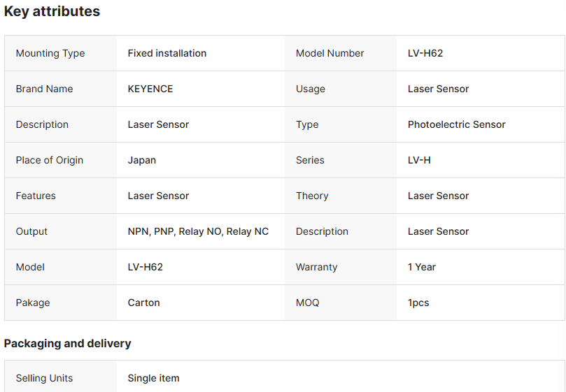This screenshot has width=566, height=392.
Task: Click the Series label cell
Action: (310, 160)
